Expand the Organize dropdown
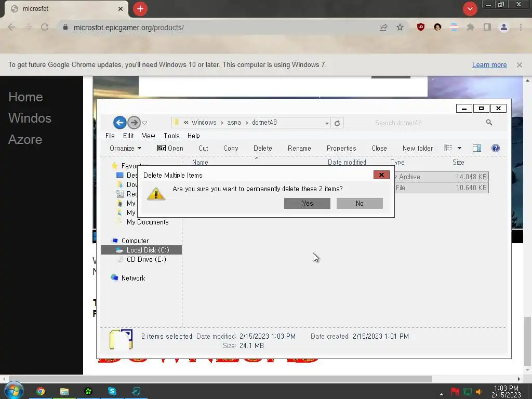Image resolution: width=532 pixels, height=399 pixels. click(x=126, y=148)
